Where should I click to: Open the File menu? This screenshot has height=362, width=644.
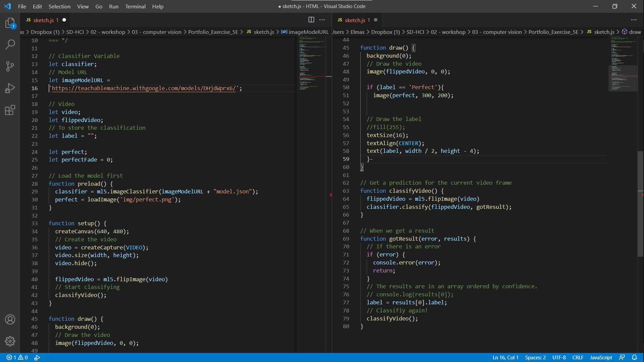(x=22, y=6)
